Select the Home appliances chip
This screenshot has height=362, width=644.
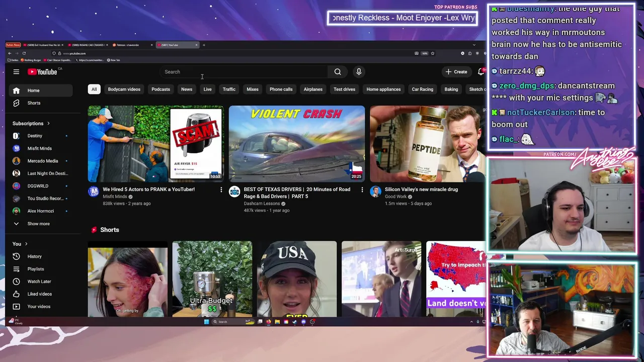coord(383,89)
